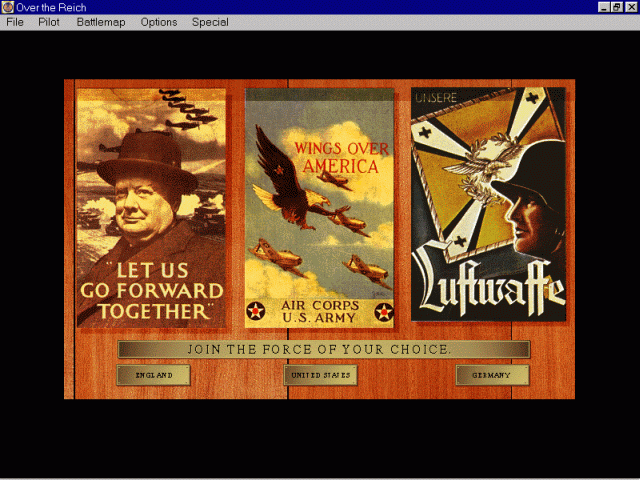Select the Churchill poster
This screenshot has width=640, height=480.
151,208
